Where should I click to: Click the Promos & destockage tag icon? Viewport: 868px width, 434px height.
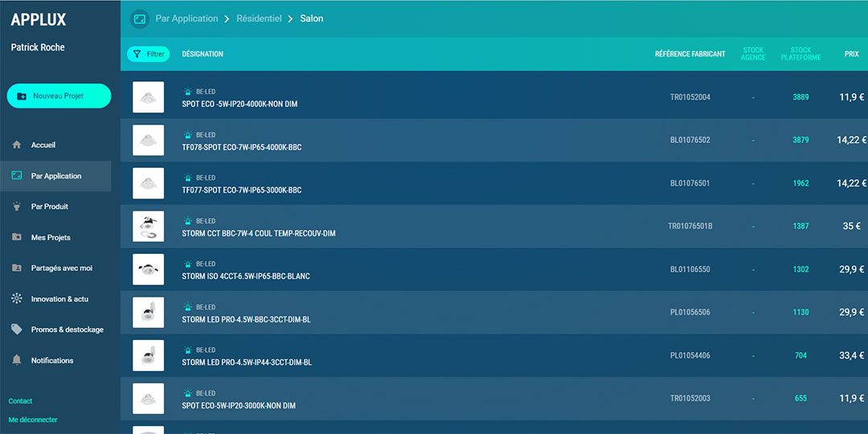coord(17,330)
